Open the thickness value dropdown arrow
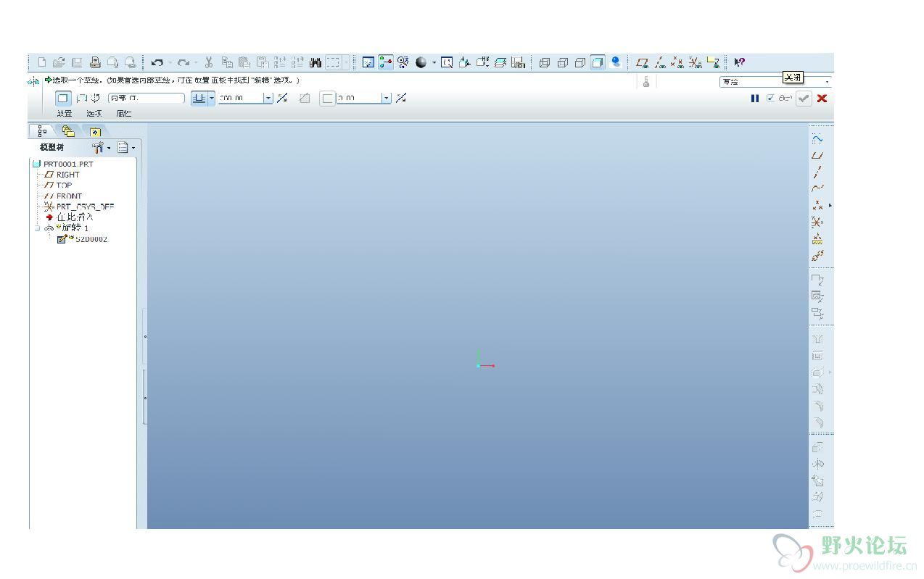The image size is (924, 579). pyautogui.click(x=387, y=98)
